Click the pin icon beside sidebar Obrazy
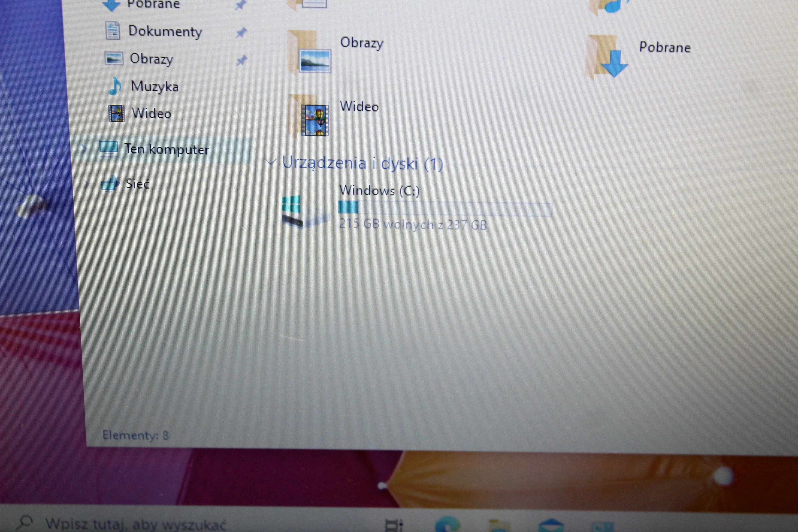The height and width of the screenshot is (532, 798). pos(242,60)
